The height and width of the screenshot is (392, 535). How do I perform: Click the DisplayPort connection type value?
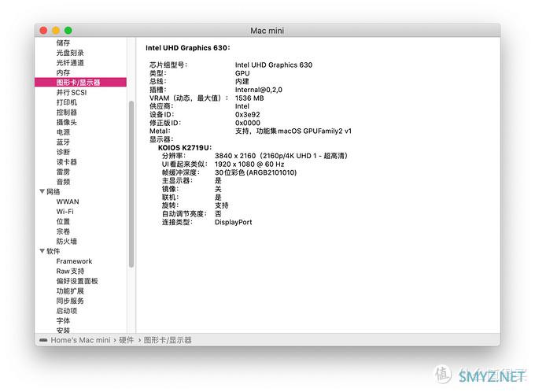point(234,222)
